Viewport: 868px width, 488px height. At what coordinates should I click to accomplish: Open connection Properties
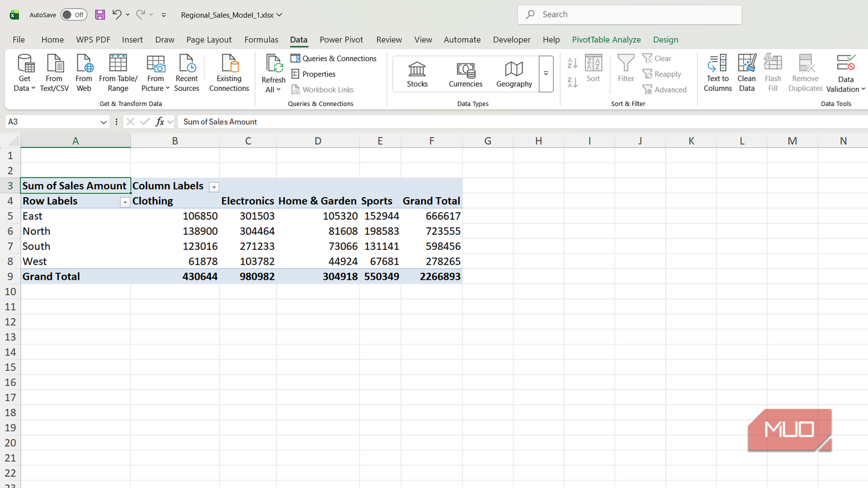pos(314,74)
